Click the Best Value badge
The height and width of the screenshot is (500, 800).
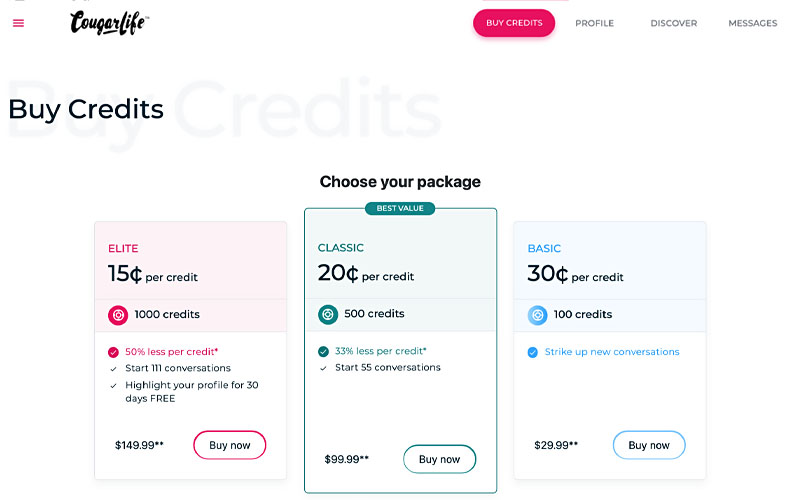[400, 208]
